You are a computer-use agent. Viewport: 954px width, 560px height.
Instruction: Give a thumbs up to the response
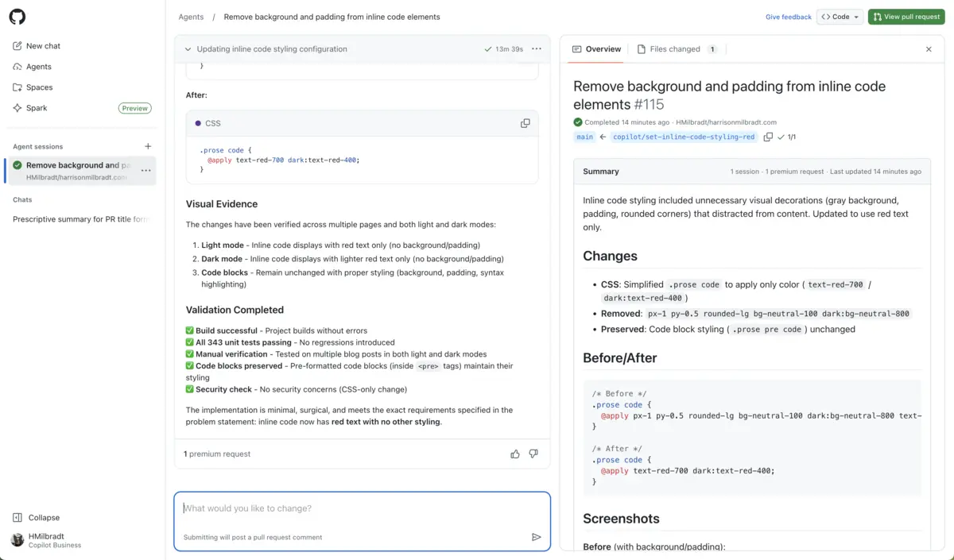coord(515,454)
